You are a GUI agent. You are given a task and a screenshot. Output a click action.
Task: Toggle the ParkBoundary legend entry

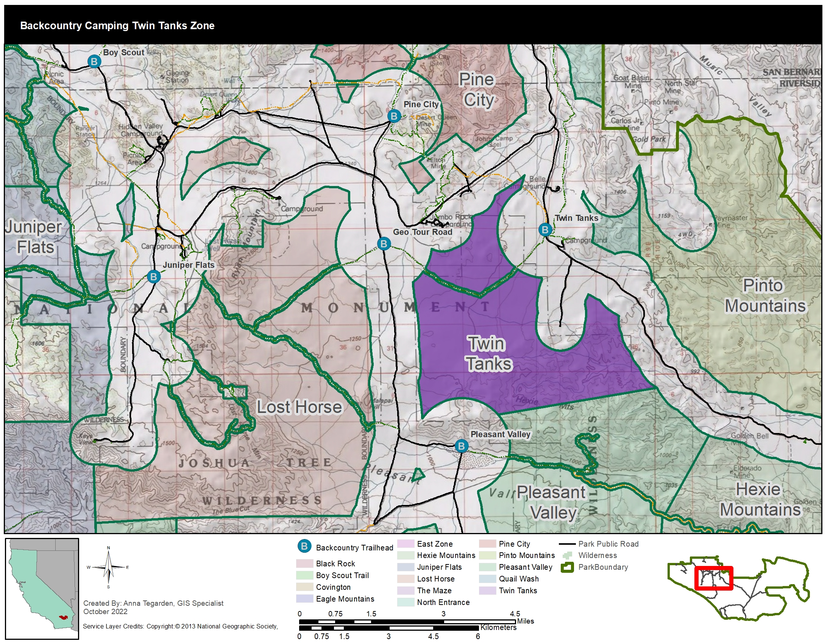coord(568,567)
